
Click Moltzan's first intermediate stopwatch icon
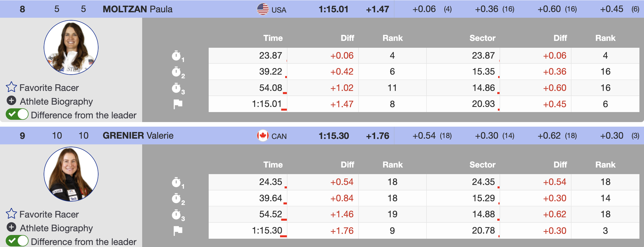(177, 56)
